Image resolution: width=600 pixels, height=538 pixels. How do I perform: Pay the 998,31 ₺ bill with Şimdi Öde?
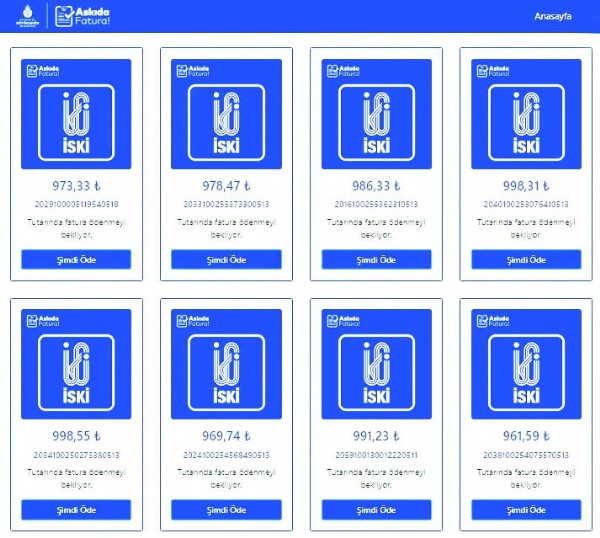point(526,260)
